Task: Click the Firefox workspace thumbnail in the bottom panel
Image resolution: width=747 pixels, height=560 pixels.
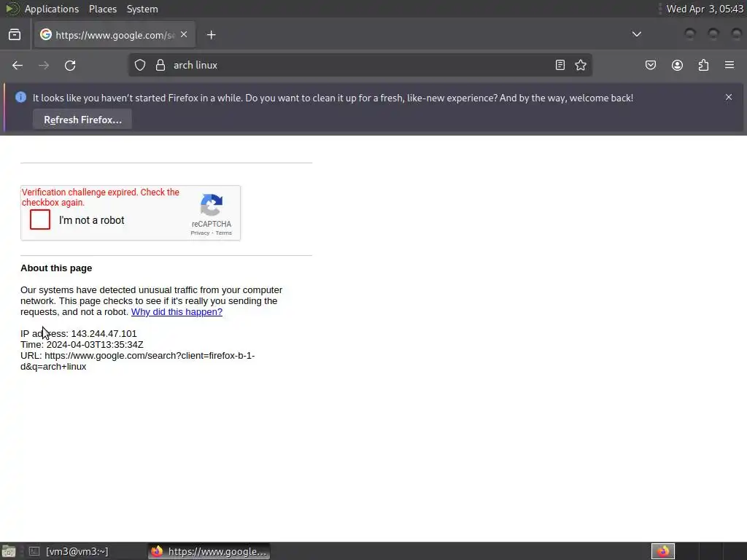Action: coord(662,551)
